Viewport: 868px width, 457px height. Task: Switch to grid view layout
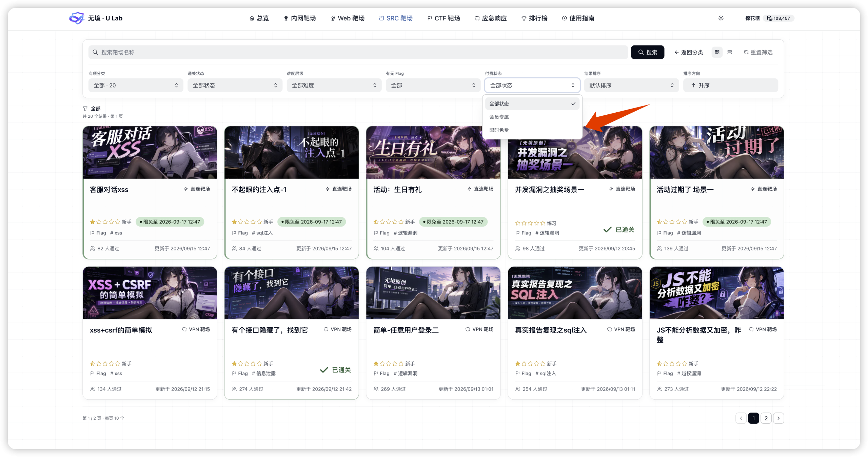tap(717, 52)
